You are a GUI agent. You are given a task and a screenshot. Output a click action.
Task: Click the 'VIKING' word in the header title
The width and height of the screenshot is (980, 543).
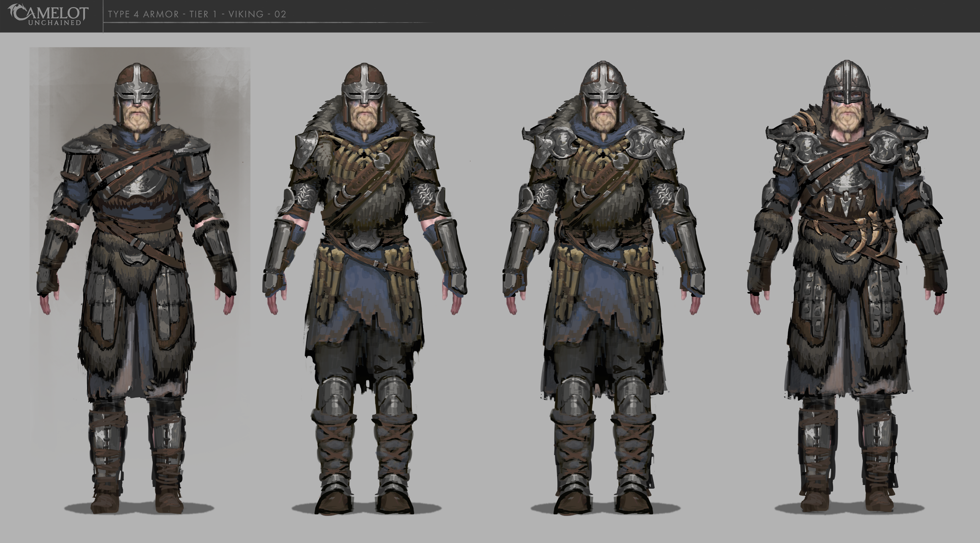coord(246,15)
